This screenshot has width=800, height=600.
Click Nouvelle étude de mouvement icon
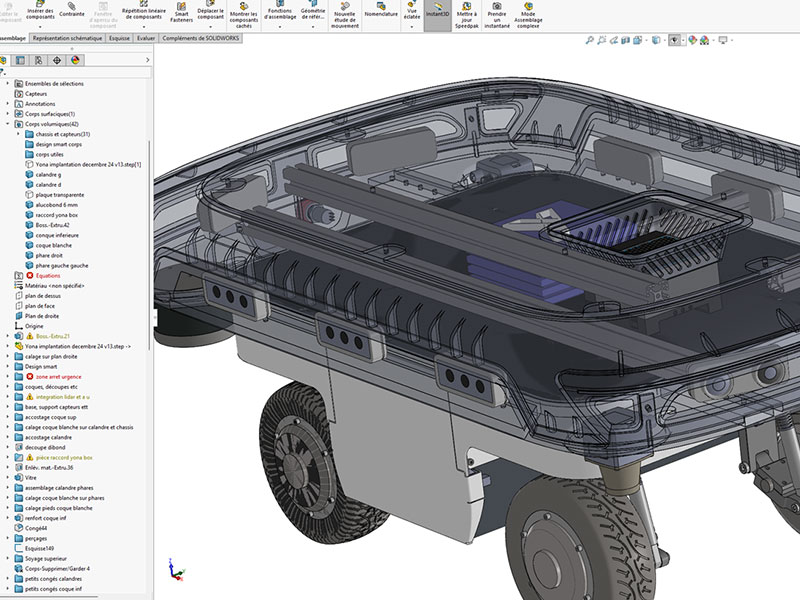coord(345,12)
